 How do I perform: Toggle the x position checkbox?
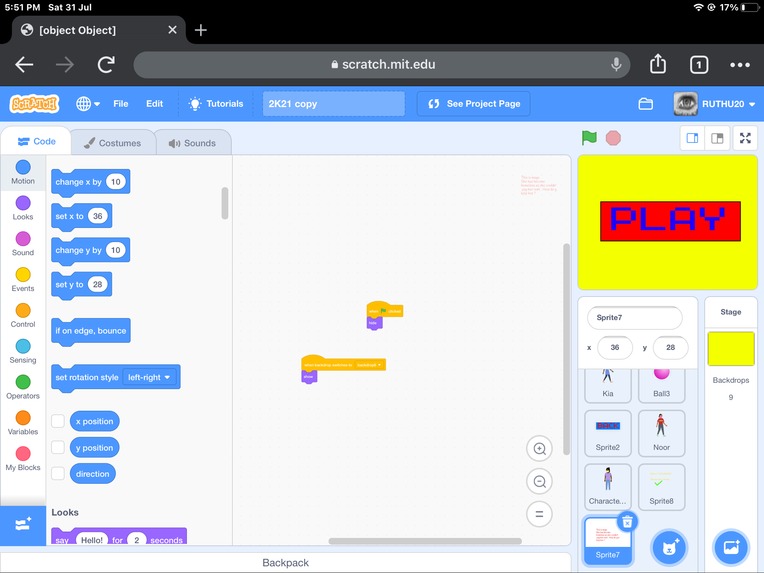[58, 421]
